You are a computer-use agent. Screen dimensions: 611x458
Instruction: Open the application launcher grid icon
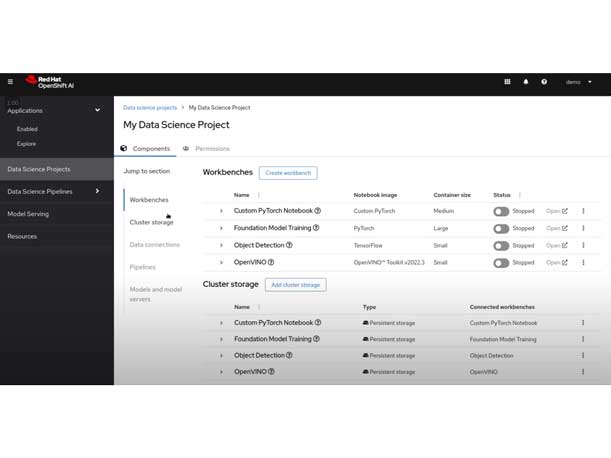pos(508,82)
